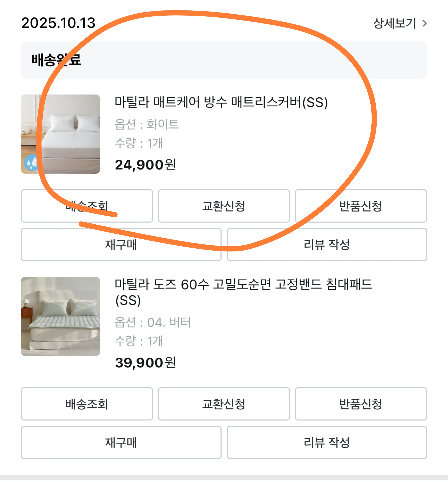Track delivery for the mattress cover (배송조회)
This screenshot has height=482, width=448.
pos(87,206)
